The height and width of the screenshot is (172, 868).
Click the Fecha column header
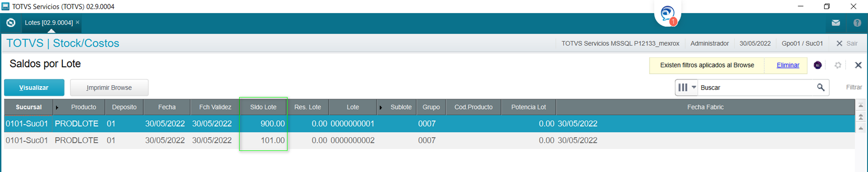click(167, 107)
